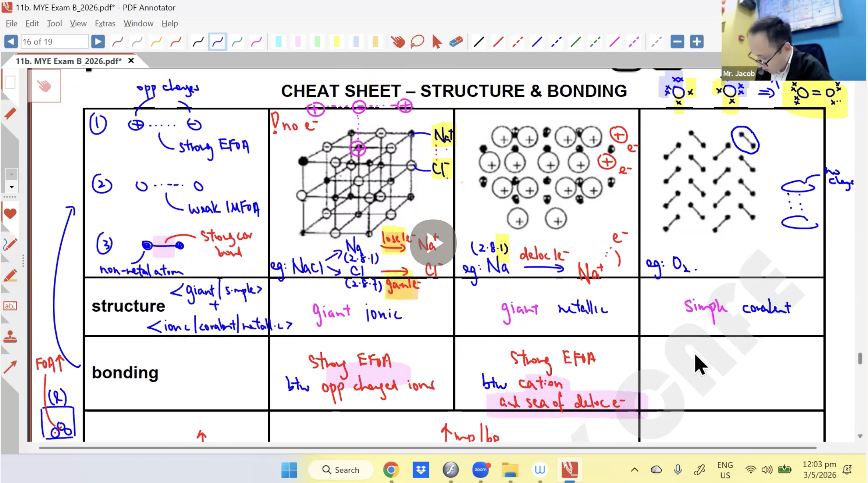This screenshot has height=483, width=868.
Task: Select the dashed red line tool
Action: [x=517, y=42]
